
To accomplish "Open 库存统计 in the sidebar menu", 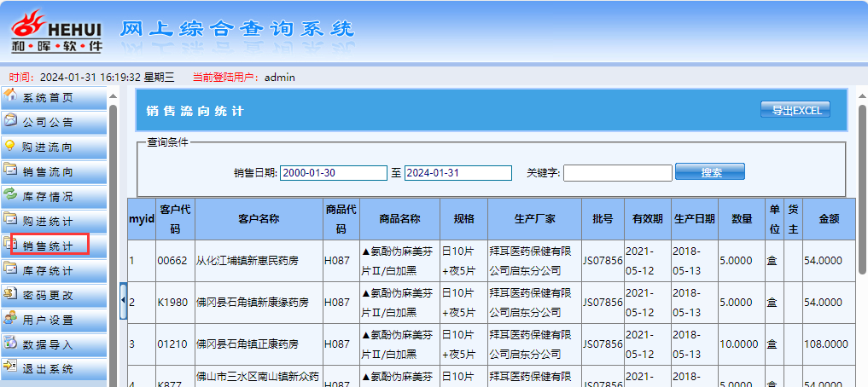I will point(48,271).
